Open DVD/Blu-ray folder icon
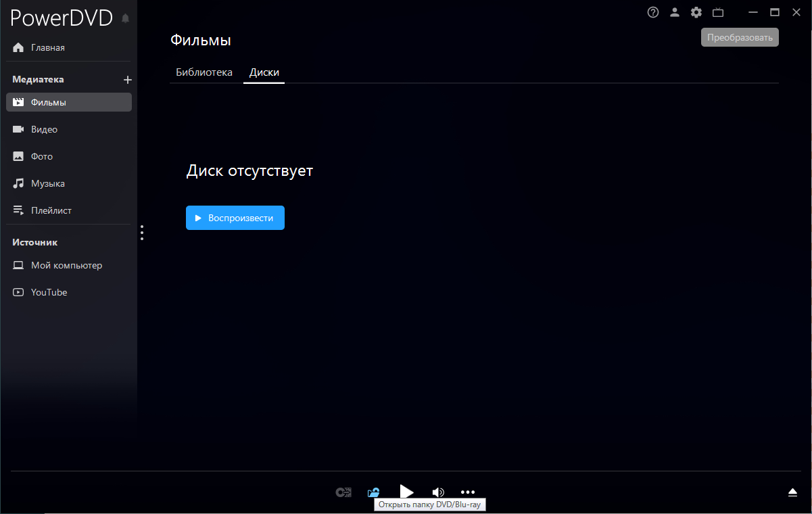812x514 pixels. click(373, 492)
